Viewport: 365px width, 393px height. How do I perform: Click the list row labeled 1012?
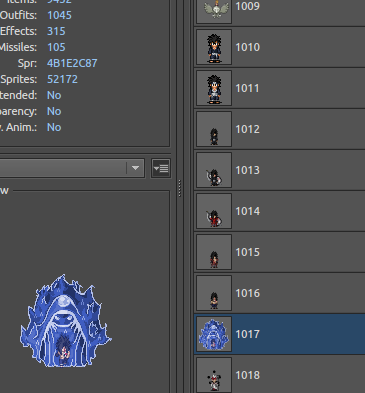(x=280, y=129)
